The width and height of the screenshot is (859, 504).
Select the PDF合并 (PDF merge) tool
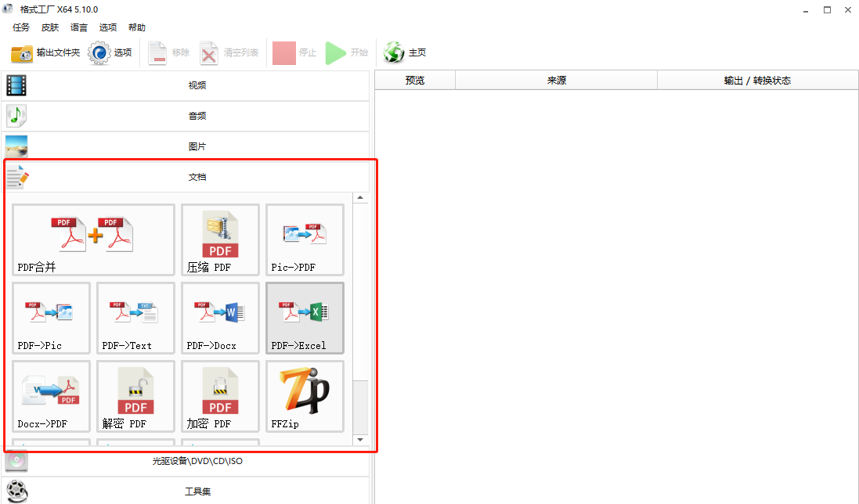pyautogui.click(x=92, y=239)
